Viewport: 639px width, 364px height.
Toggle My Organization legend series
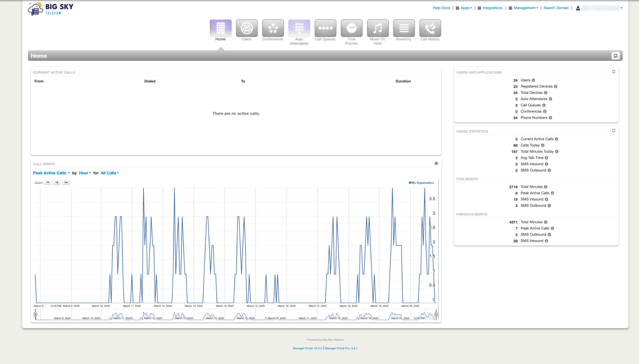click(421, 183)
